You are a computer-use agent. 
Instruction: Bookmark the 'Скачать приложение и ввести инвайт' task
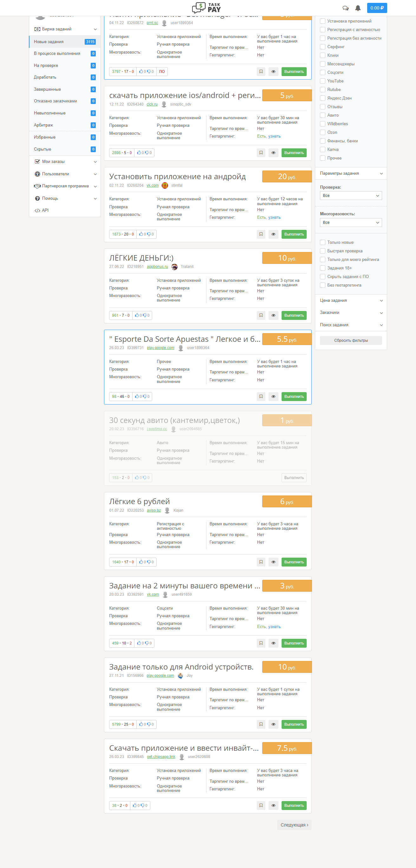(x=261, y=806)
